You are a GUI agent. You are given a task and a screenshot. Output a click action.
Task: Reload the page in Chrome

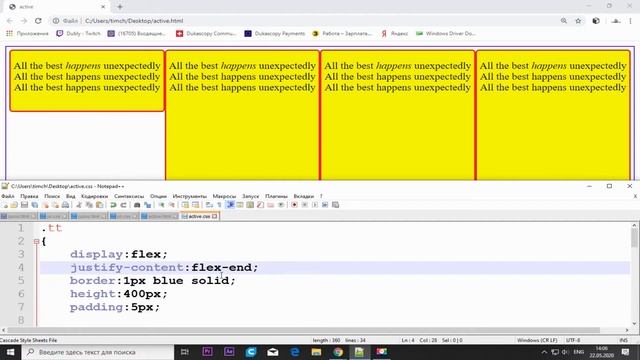coord(38,21)
